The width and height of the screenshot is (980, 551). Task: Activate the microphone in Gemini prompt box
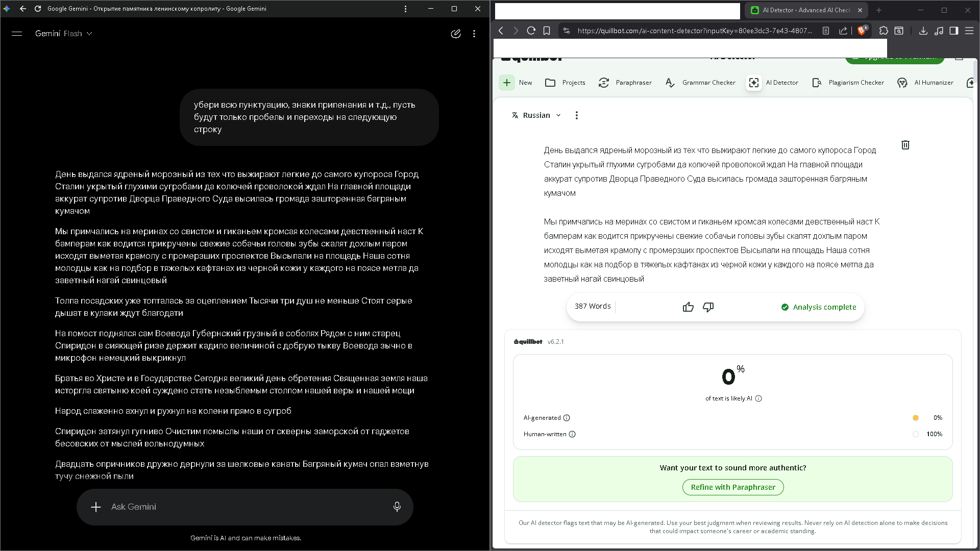pyautogui.click(x=397, y=507)
